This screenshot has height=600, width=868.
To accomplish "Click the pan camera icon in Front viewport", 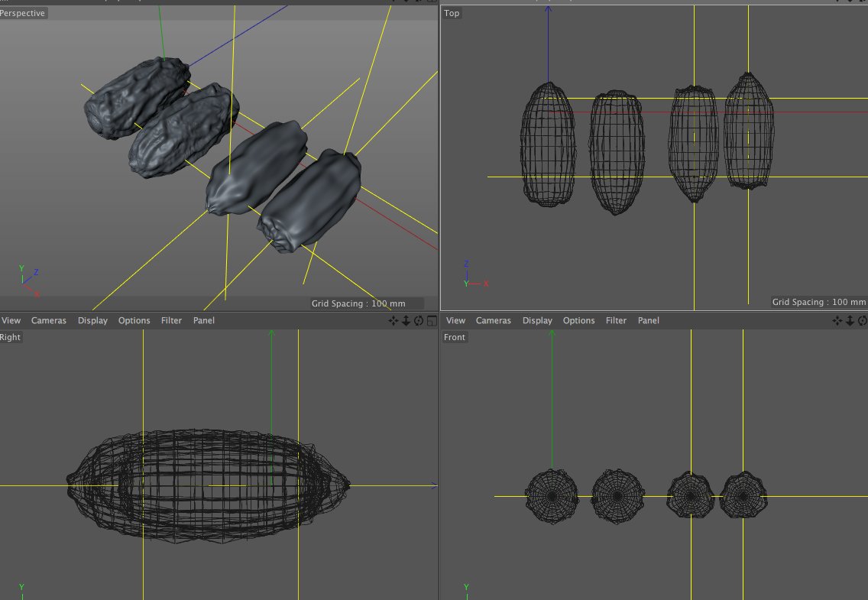I will coord(837,320).
